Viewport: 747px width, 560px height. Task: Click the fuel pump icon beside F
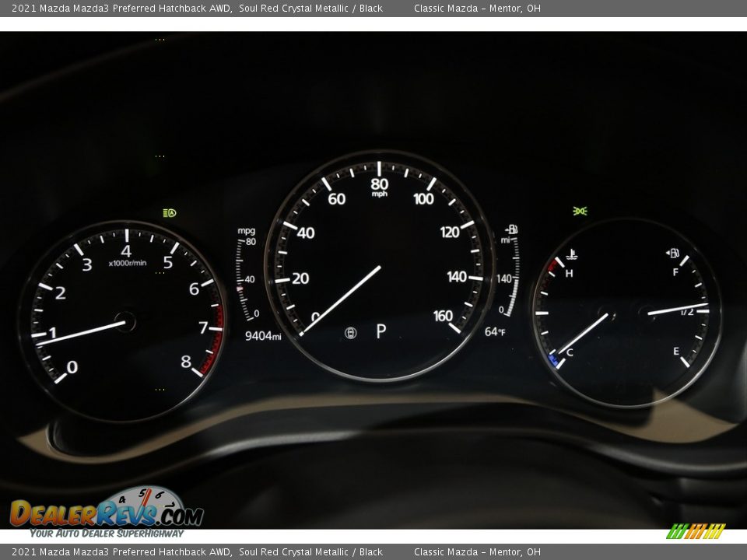point(673,253)
